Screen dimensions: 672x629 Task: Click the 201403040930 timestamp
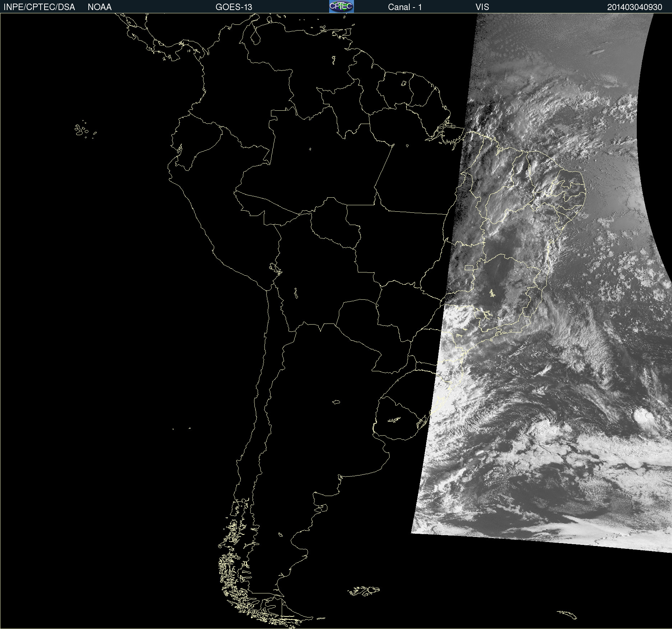[x=635, y=7]
